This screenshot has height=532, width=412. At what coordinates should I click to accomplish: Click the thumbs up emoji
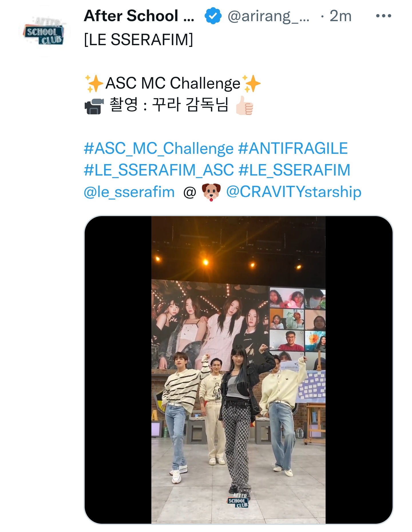pyautogui.click(x=244, y=105)
